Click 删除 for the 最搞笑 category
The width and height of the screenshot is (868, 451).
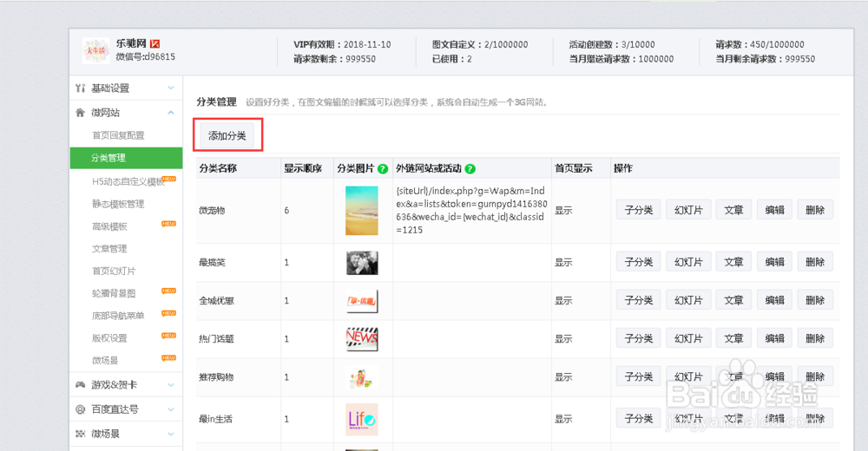click(x=815, y=262)
